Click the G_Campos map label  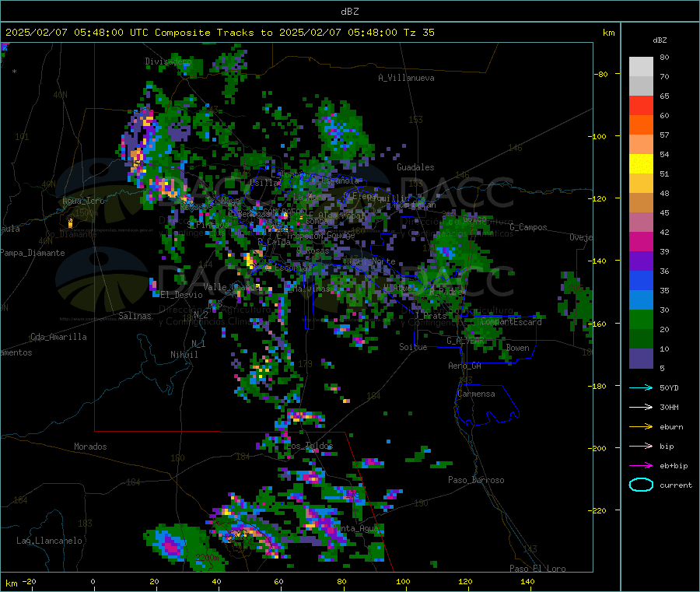pos(529,227)
